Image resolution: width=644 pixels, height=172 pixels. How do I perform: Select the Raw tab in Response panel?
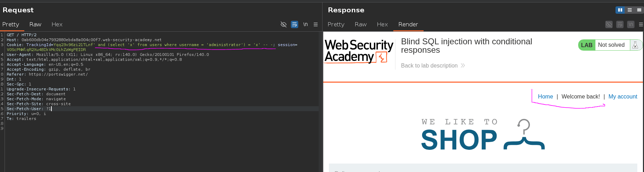coord(361,24)
